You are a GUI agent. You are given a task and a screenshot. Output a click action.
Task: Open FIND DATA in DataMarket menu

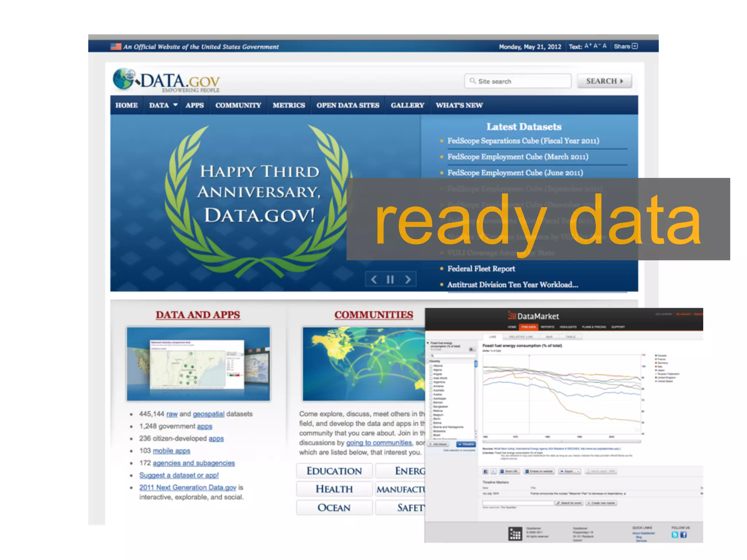click(x=529, y=327)
